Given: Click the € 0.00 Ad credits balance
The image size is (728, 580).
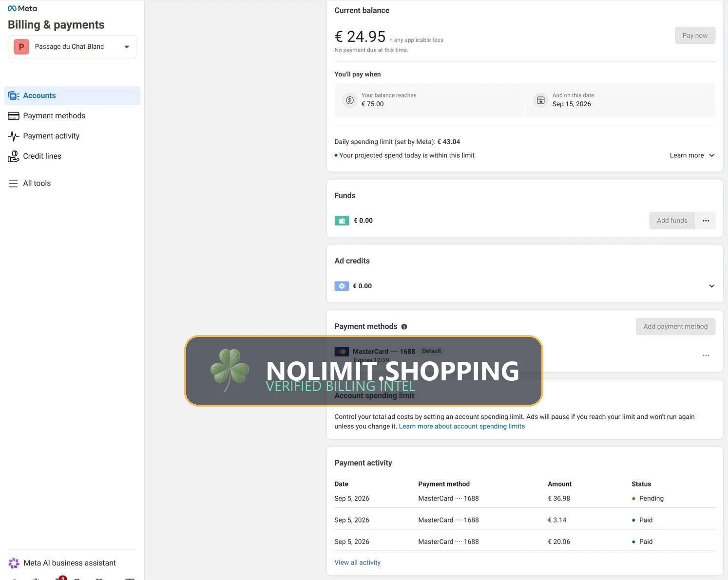Looking at the screenshot, I should (x=362, y=286).
